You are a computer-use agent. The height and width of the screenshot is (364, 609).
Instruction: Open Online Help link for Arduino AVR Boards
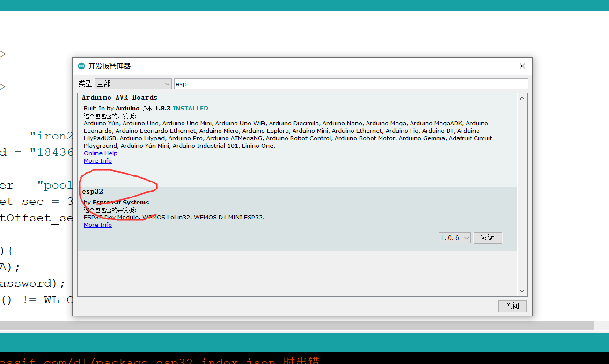(x=101, y=153)
